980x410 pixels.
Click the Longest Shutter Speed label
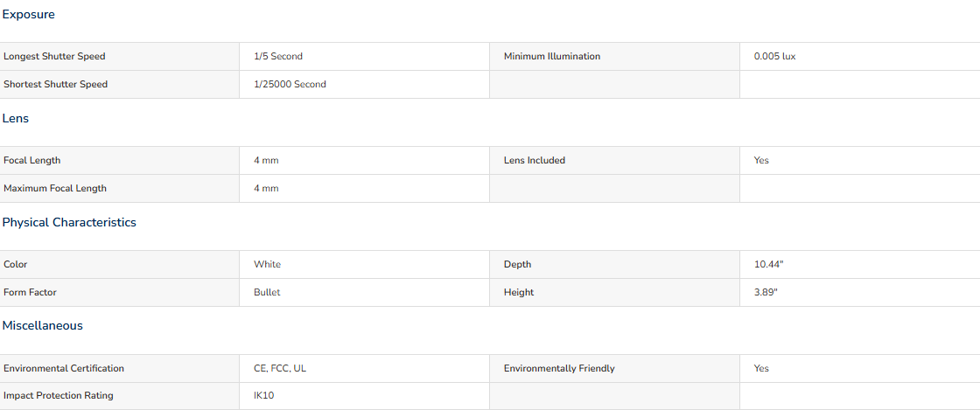click(x=54, y=56)
